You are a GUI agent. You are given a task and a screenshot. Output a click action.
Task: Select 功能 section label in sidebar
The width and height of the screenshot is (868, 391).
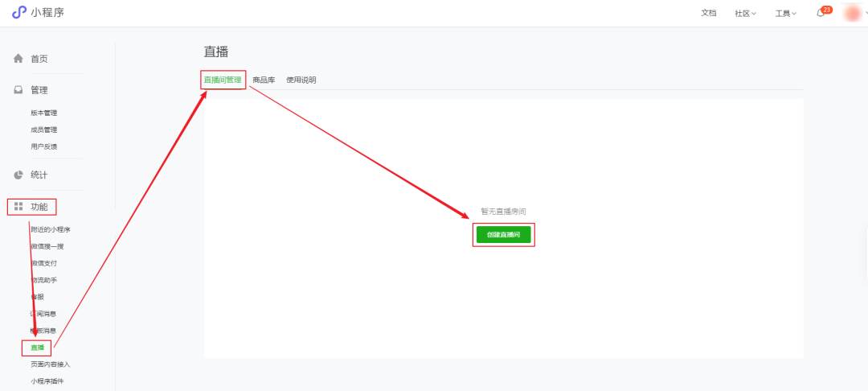tap(39, 207)
